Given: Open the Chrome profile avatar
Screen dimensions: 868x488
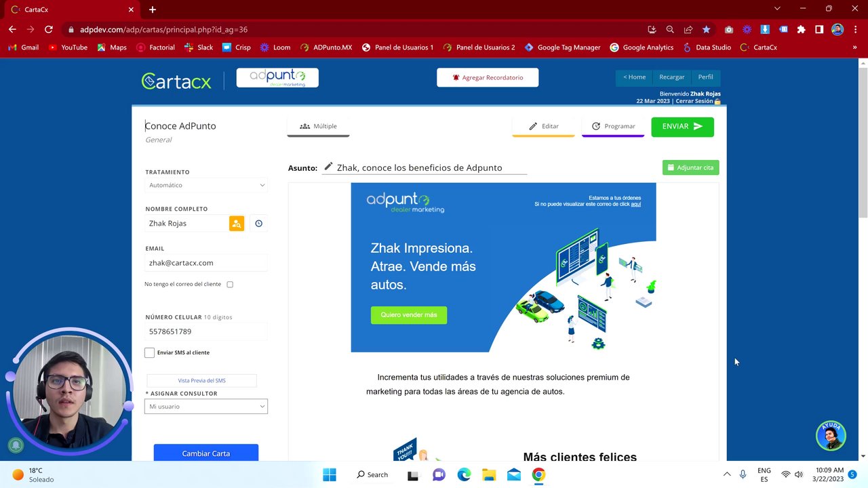Looking at the screenshot, I should [x=837, y=30].
